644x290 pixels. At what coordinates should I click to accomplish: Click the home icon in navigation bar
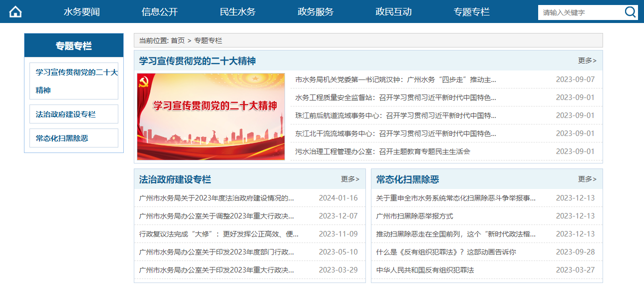[15, 11]
